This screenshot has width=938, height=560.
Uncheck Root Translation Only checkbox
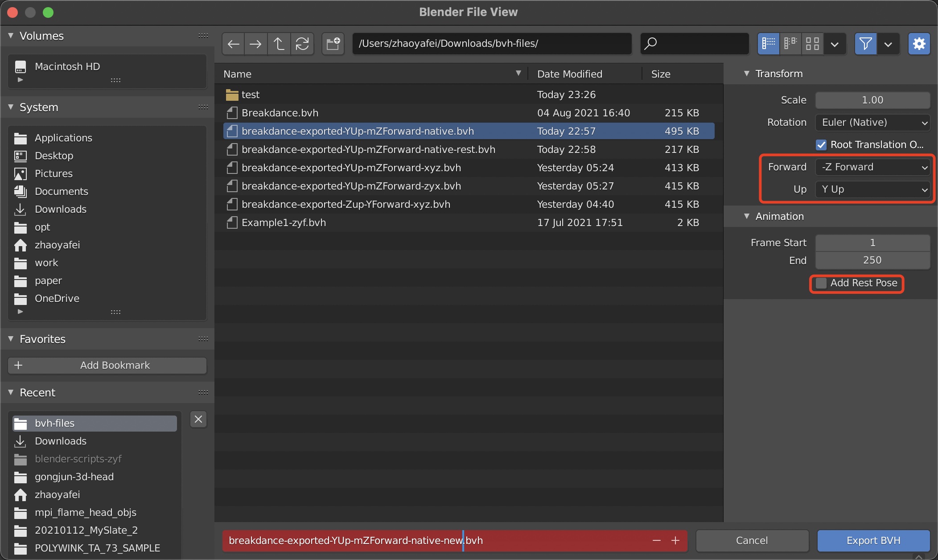point(821,145)
